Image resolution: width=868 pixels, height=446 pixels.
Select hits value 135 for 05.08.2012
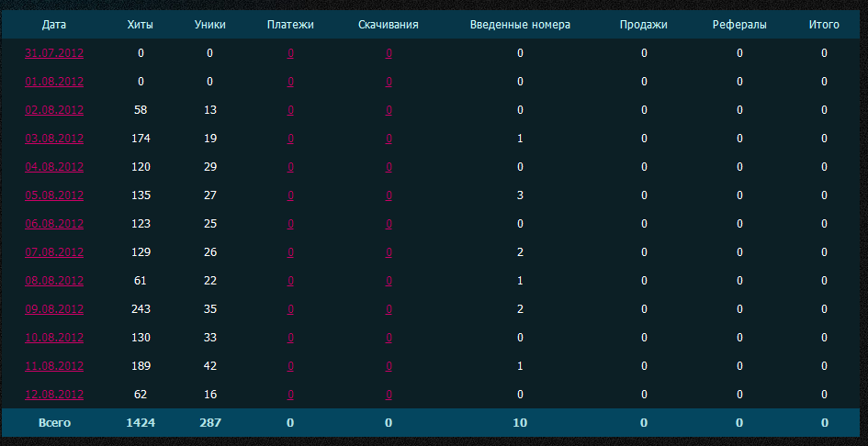[x=141, y=195]
